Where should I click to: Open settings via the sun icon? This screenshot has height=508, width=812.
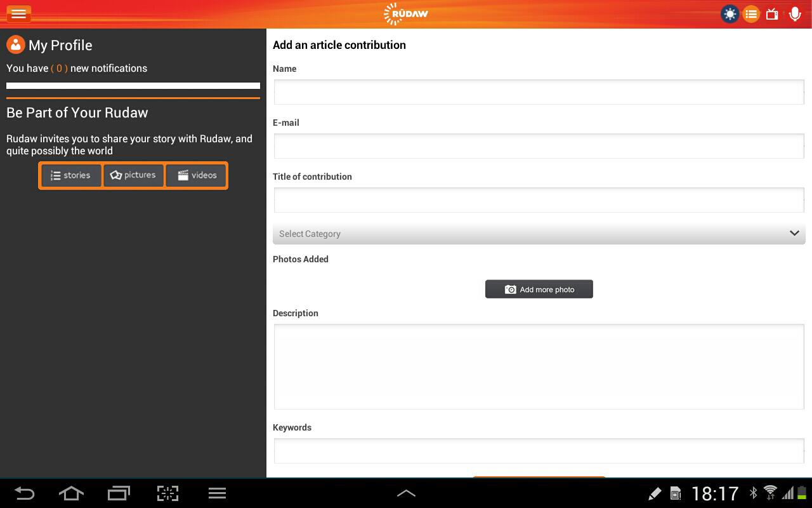click(x=730, y=13)
